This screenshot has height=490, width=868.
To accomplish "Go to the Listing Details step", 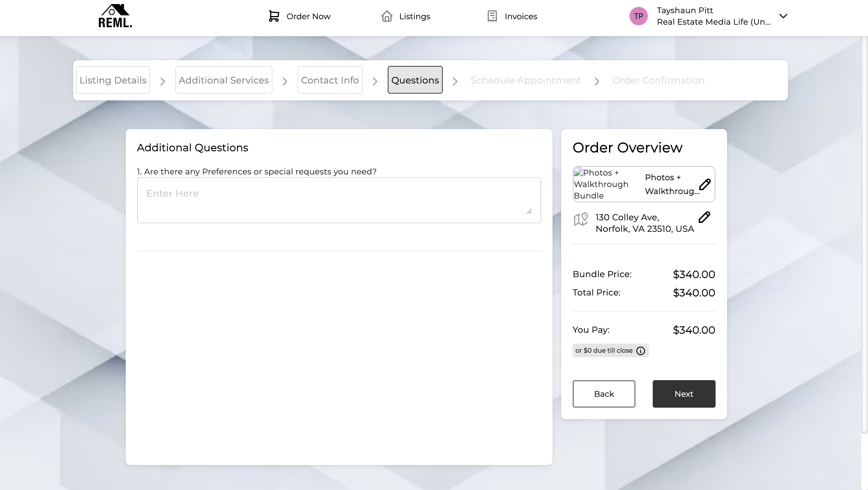I will coord(113,80).
